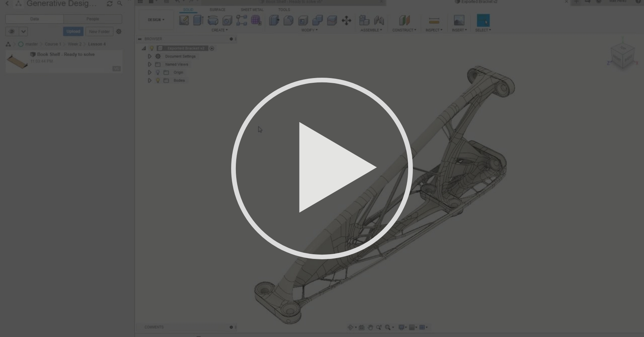Go to Course 1 in breadcrumb

53,44
